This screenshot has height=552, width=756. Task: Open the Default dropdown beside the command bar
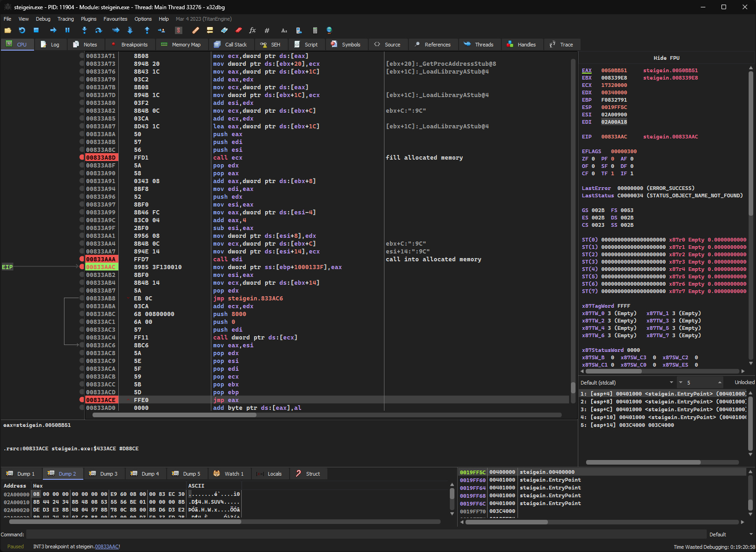pos(731,535)
